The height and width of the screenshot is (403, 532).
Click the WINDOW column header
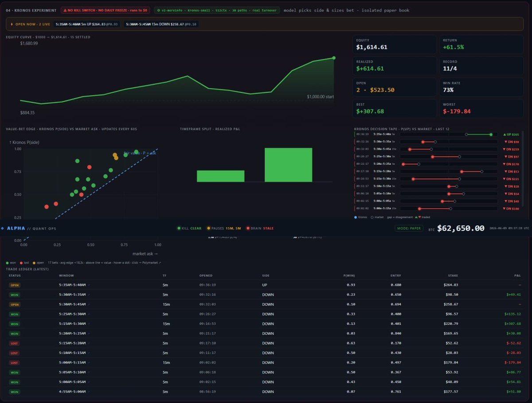coord(66,276)
